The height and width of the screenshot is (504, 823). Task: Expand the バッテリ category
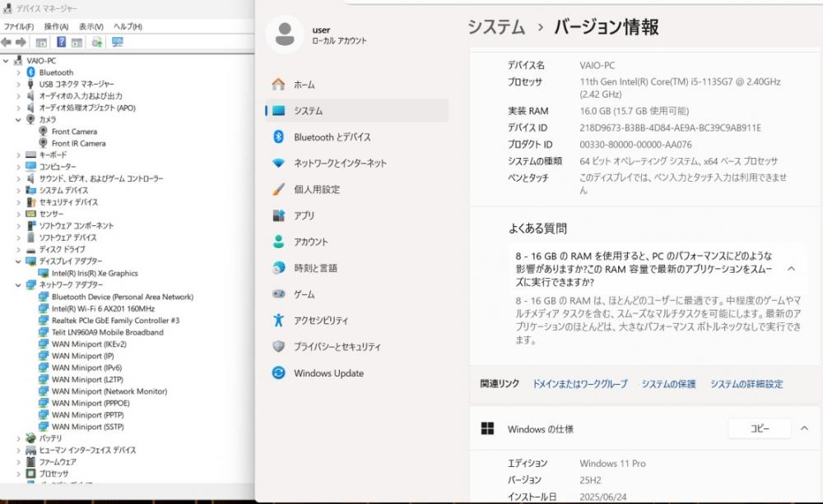pos(18,438)
